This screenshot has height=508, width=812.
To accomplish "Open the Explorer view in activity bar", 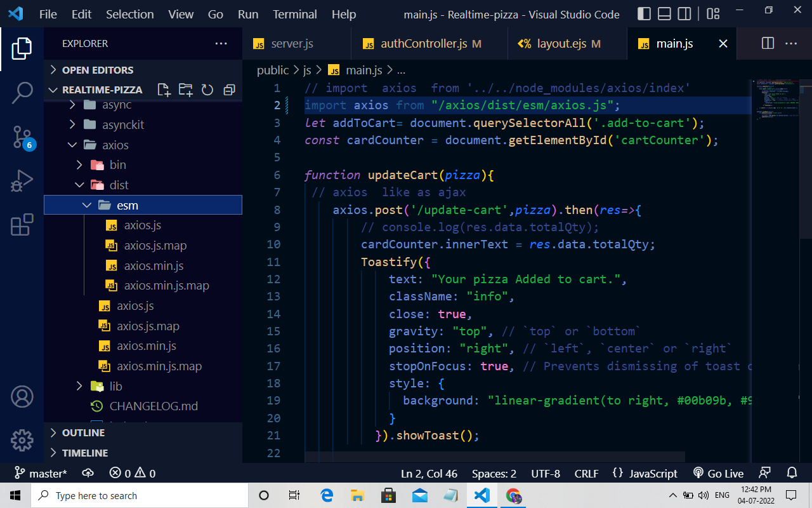I will pyautogui.click(x=22, y=50).
